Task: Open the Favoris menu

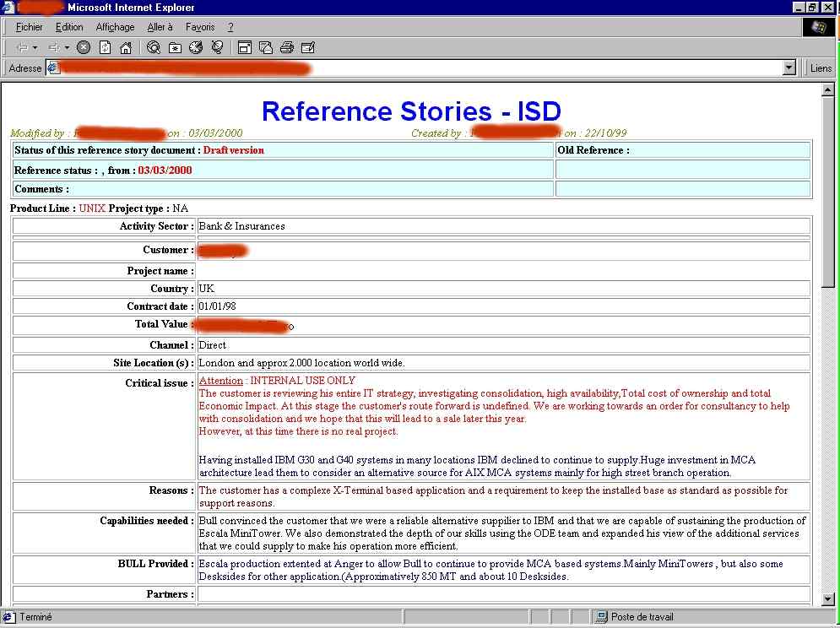Action: (200, 27)
